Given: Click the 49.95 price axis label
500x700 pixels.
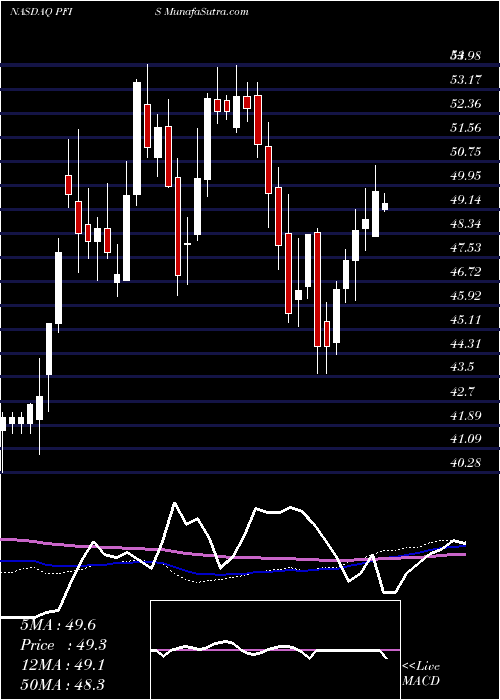Looking at the screenshot, I should (x=466, y=176).
